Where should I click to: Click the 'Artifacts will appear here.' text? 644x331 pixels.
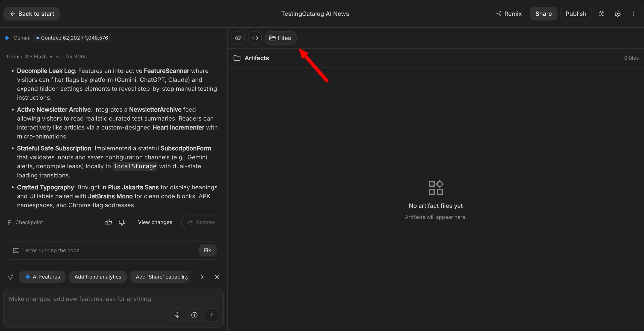[435, 217]
